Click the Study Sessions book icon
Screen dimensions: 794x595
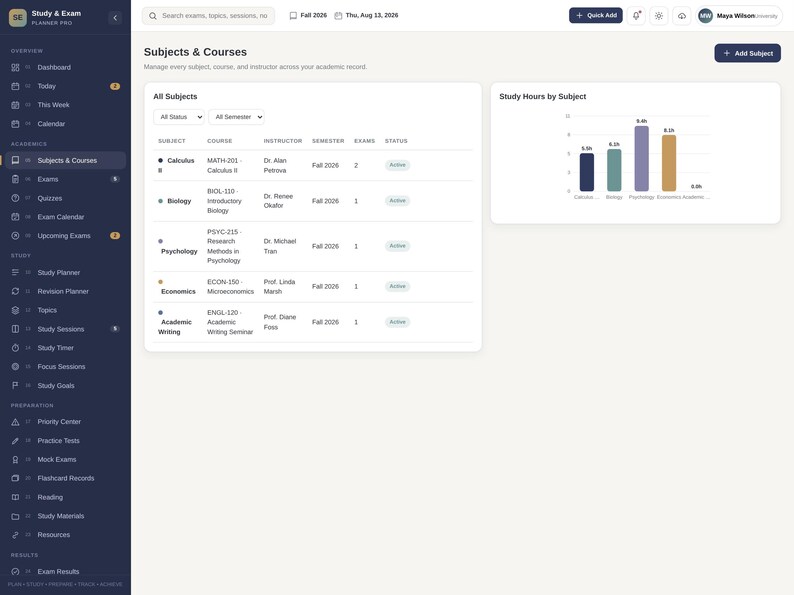click(x=15, y=329)
